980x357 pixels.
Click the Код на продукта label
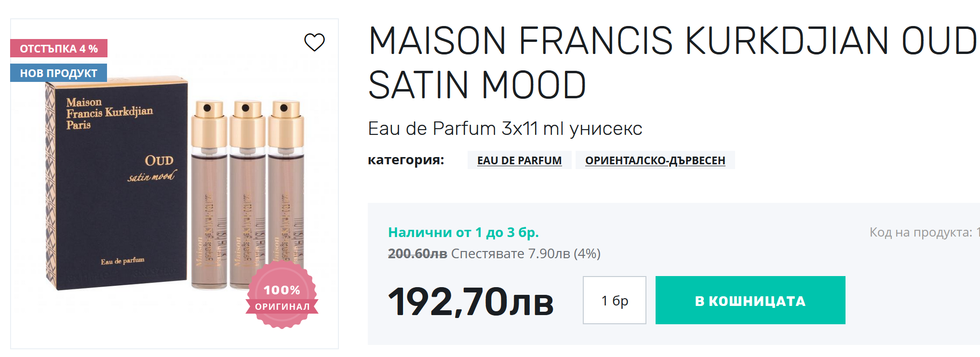pyautogui.click(x=921, y=232)
